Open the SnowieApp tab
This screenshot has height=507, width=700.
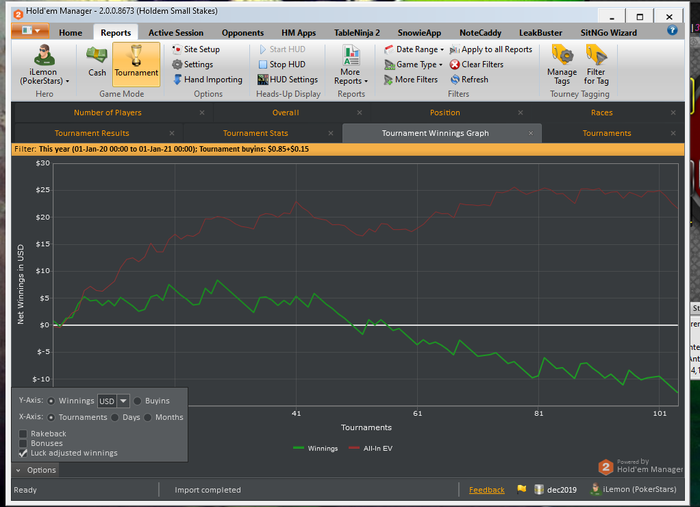[419, 33]
